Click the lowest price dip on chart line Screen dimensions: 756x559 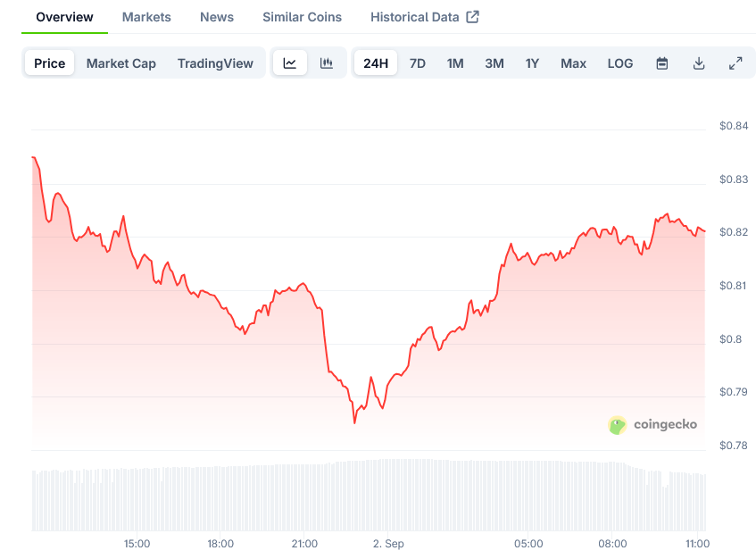tap(355, 422)
